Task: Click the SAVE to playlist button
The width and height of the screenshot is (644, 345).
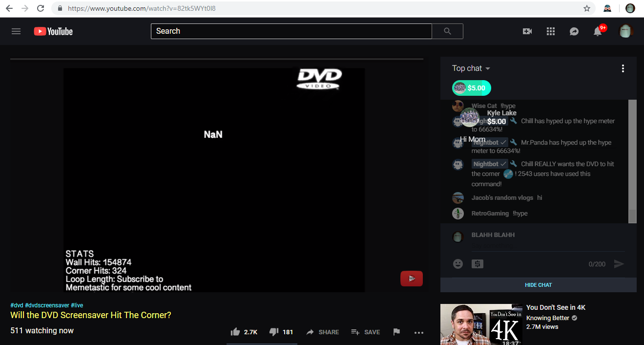Action: click(365, 332)
